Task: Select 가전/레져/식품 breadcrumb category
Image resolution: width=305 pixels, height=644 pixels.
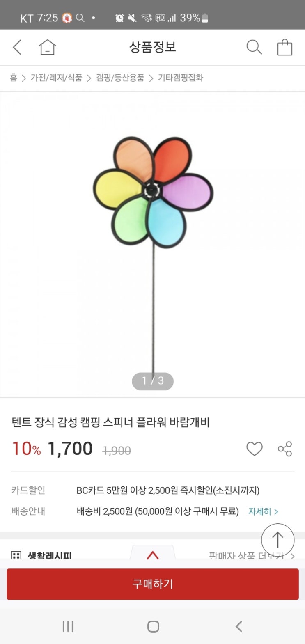Action: coord(56,78)
